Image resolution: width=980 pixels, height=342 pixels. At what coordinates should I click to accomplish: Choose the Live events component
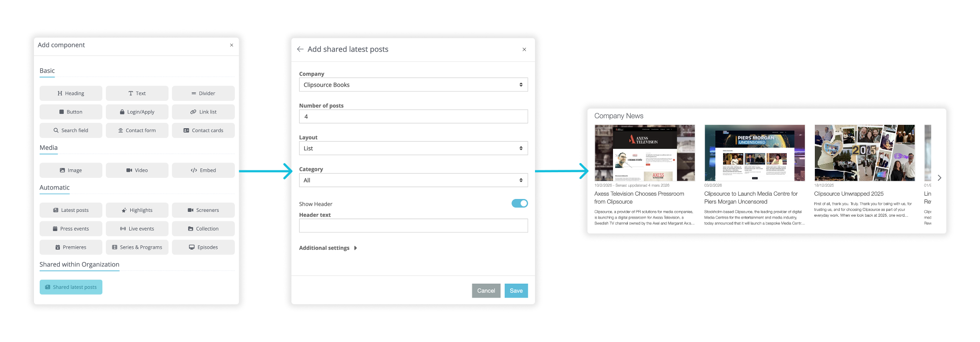point(137,229)
